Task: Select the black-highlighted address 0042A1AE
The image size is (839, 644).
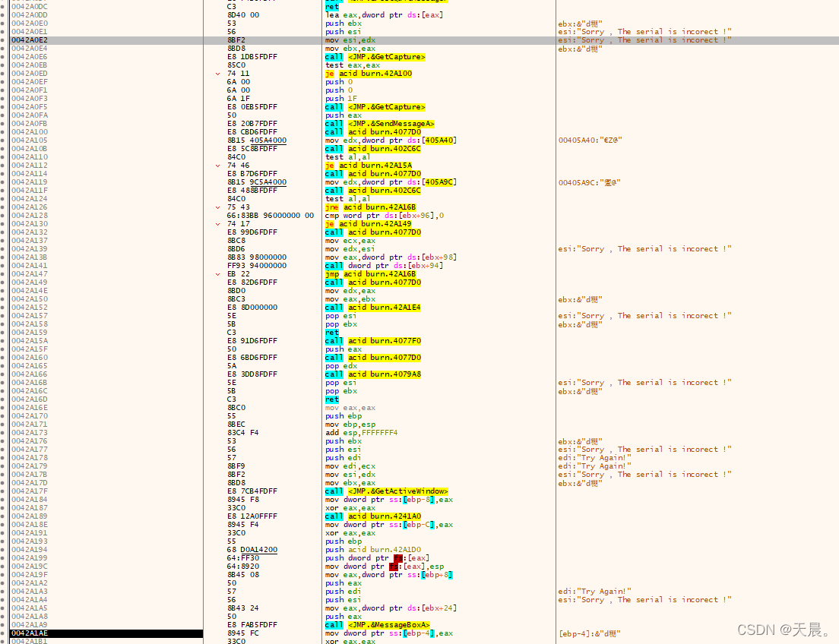Action: (30, 633)
